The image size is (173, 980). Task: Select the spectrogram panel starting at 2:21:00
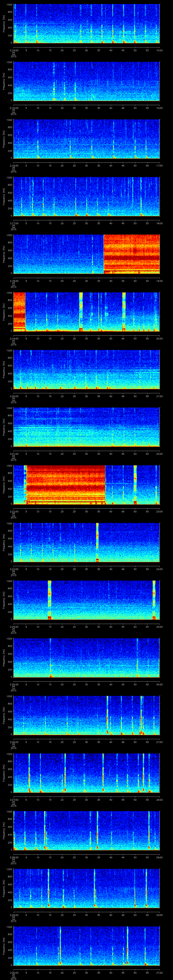pos(87,427)
